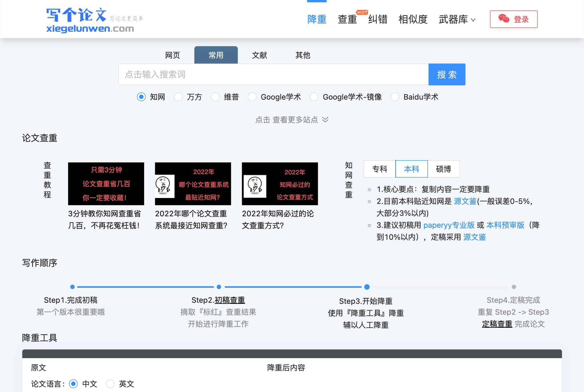584x392 pixels.
Task: Open the 初稿查重 link in Step2
Action: (230, 300)
